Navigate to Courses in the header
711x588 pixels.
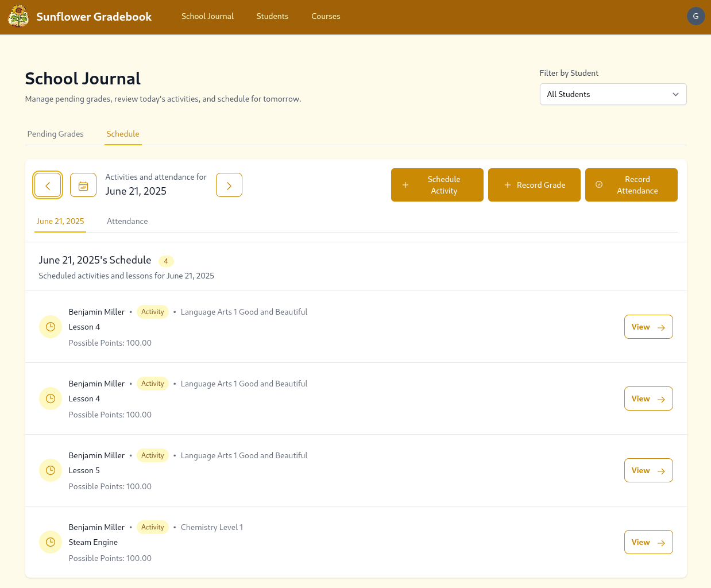point(326,16)
